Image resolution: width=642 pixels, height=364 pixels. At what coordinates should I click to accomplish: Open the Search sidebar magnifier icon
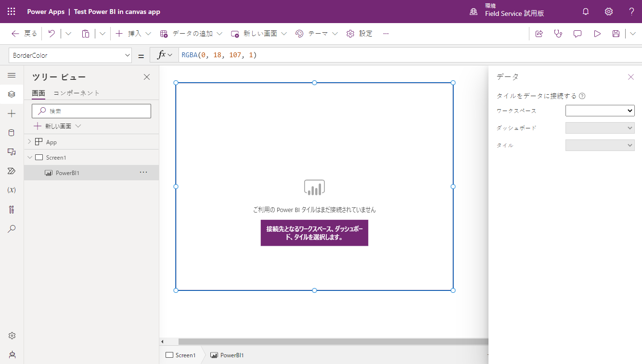(x=12, y=229)
